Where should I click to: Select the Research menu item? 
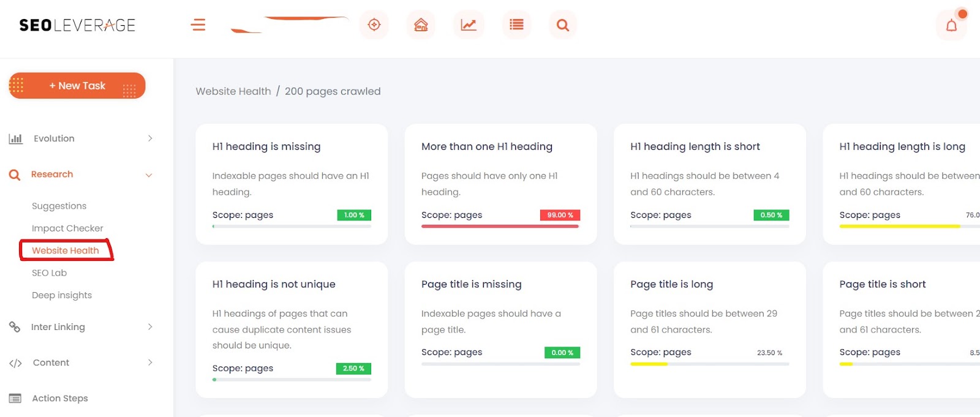pyautogui.click(x=52, y=175)
